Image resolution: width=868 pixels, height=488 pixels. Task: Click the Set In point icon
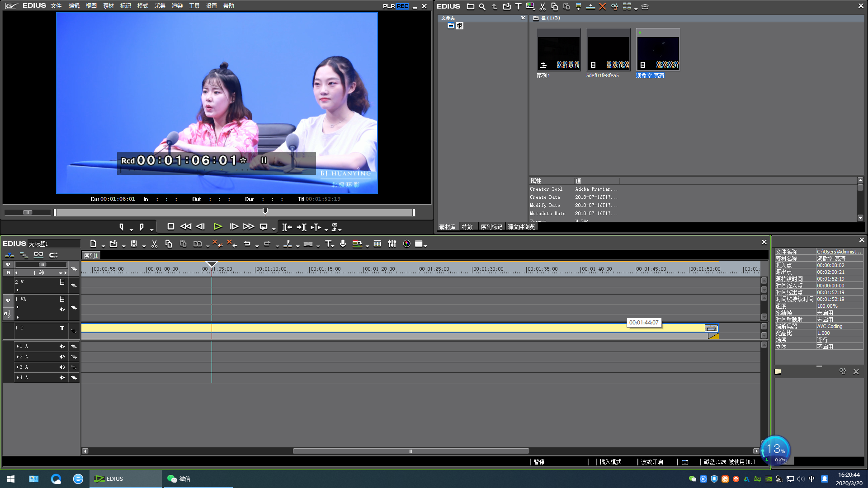click(121, 227)
